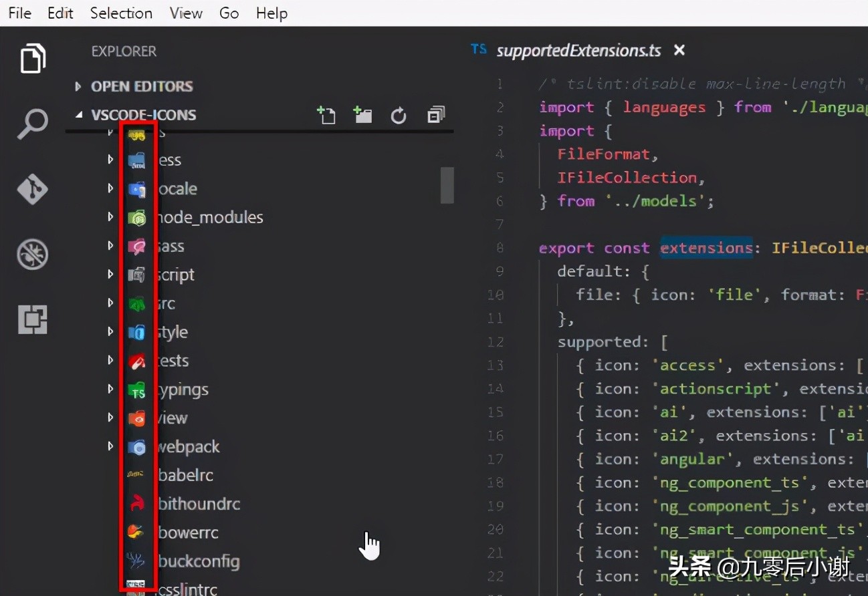Image resolution: width=868 pixels, height=596 pixels.
Task: Open the Debug view in activity bar
Action: (x=33, y=255)
